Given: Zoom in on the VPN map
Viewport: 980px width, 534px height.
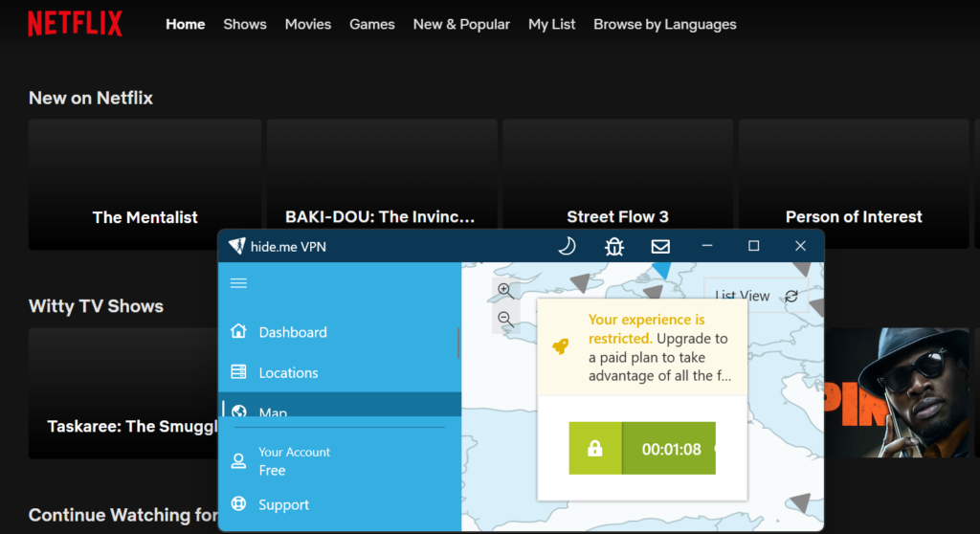Looking at the screenshot, I should point(506,291).
